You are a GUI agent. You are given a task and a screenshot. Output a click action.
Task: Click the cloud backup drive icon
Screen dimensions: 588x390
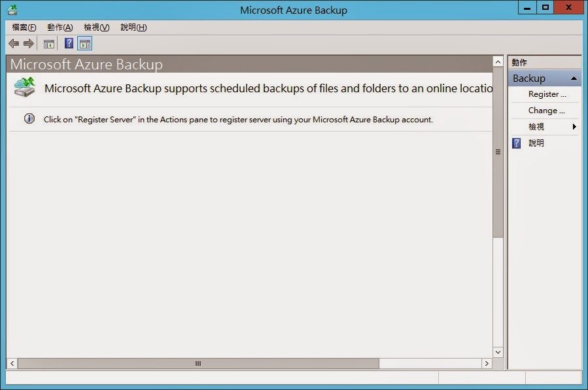tap(25, 87)
